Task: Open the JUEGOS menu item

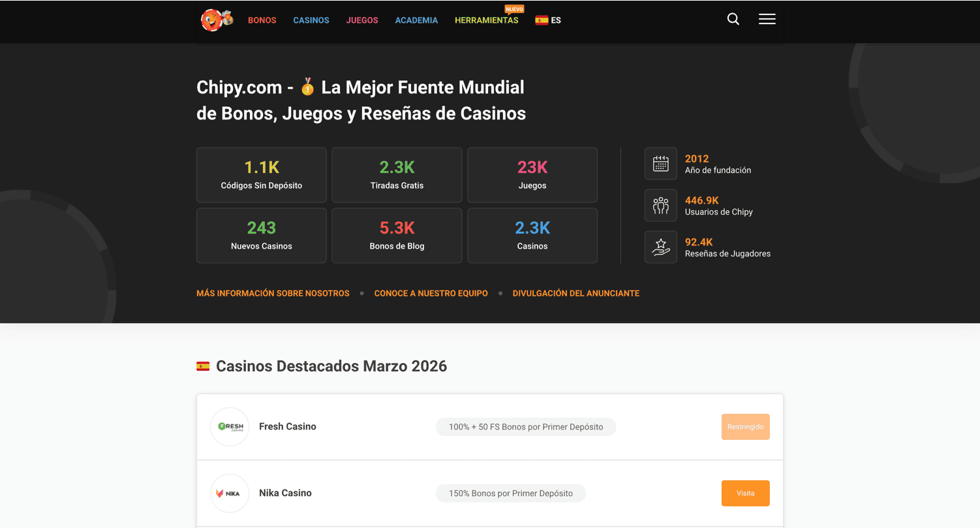Action: pyautogui.click(x=362, y=20)
